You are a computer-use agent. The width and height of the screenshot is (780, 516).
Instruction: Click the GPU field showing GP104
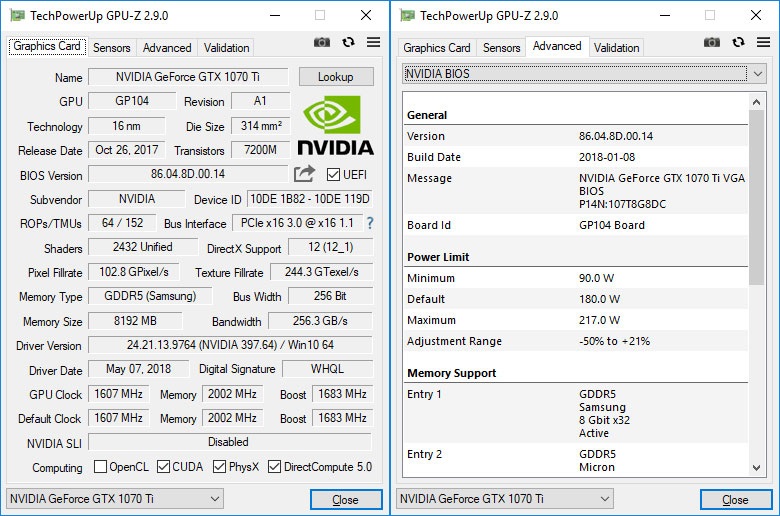pos(132,101)
